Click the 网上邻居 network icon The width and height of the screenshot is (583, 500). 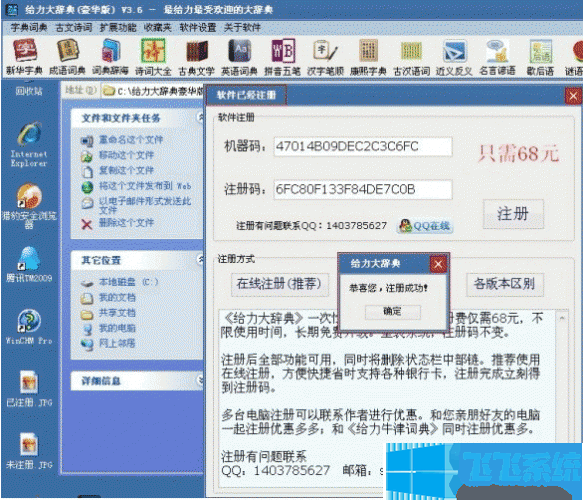[x=87, y=344]
